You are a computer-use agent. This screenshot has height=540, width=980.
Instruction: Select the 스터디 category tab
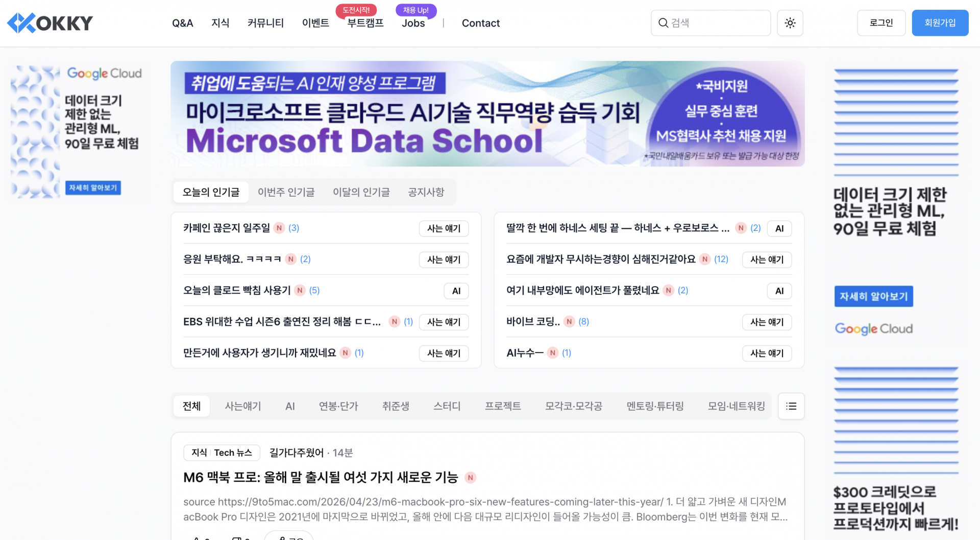[447, 406]
